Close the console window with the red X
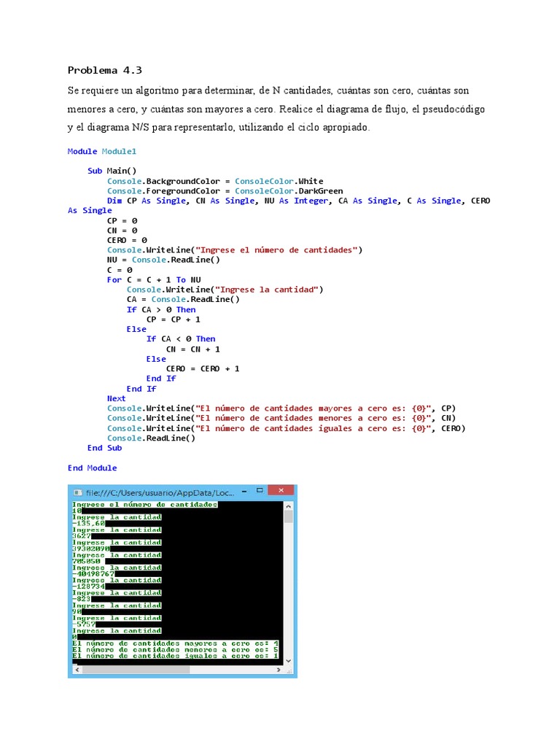This screenshot has height=747, width=560. pyautogui.click(x=281, y=490)
